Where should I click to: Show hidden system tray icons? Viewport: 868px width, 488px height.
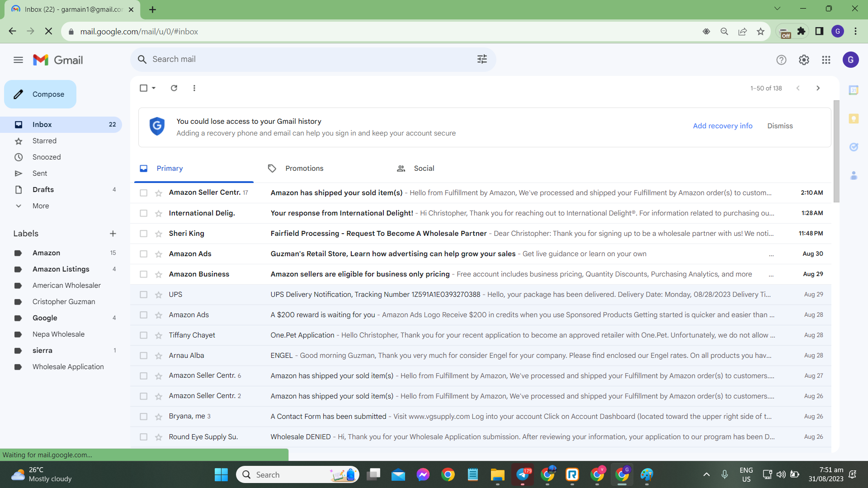[x=706, y=474]
